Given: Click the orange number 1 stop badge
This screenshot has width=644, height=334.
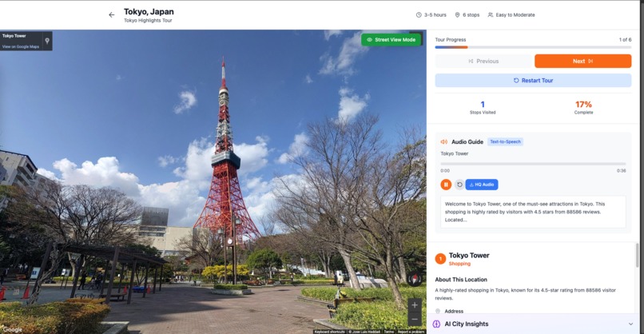Looking at the screenshot, I should click(440, 259).
